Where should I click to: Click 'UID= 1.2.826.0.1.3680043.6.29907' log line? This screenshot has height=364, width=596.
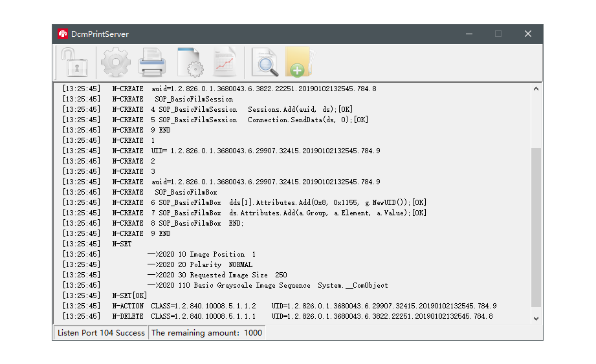pos(221,151)
